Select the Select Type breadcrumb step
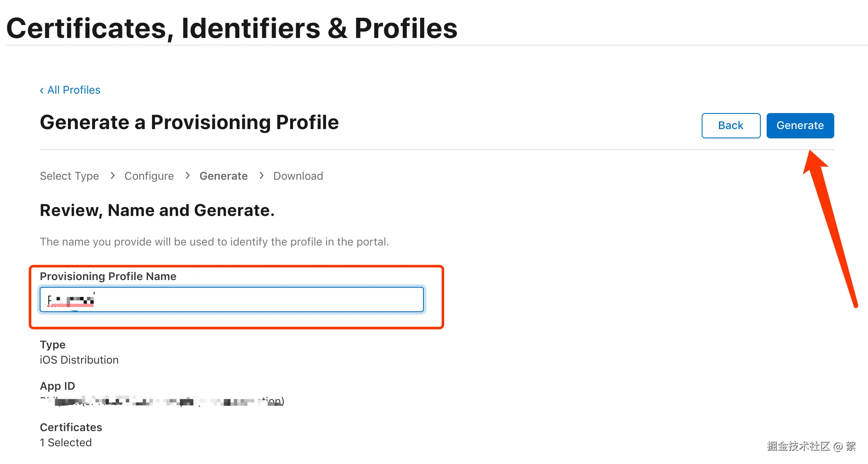The height and width of the screenshot is (464, 868). (x=69, y=176)
